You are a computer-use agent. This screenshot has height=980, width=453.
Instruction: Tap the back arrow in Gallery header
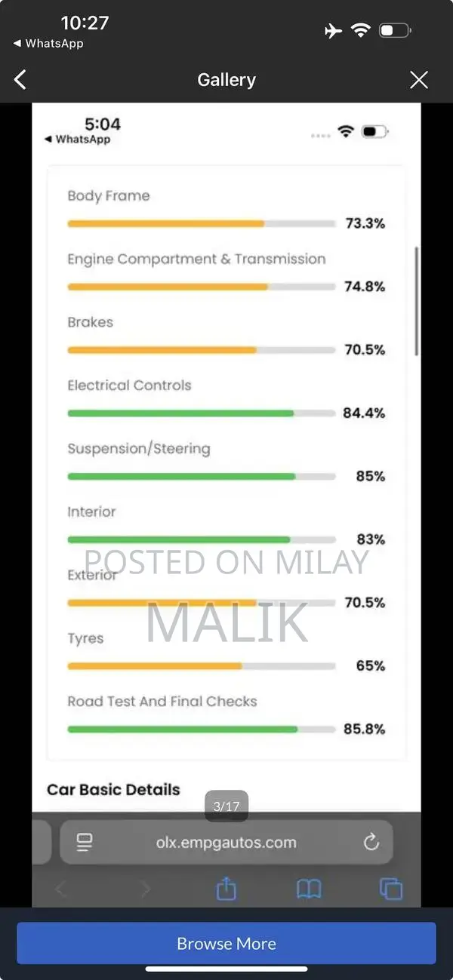point(20,79)
